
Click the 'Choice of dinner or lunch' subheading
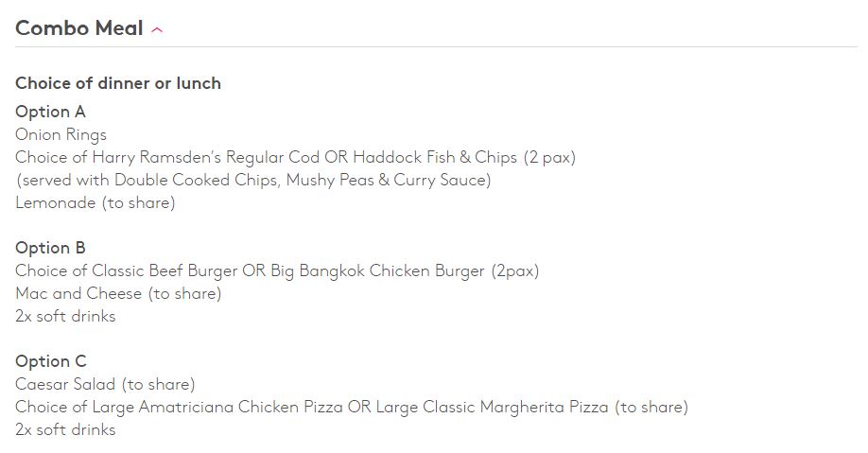point(118,83)
